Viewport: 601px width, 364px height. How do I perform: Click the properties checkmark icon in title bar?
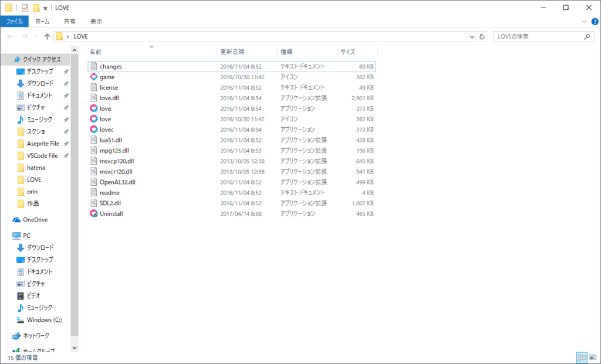point(25,8)
